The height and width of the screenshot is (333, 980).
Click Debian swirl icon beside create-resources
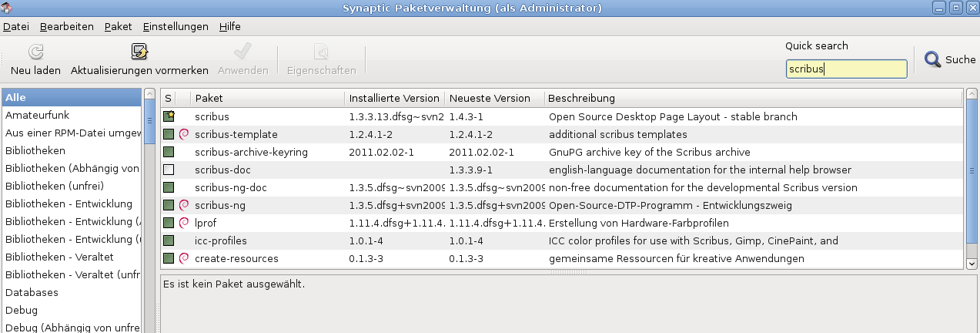184,258
